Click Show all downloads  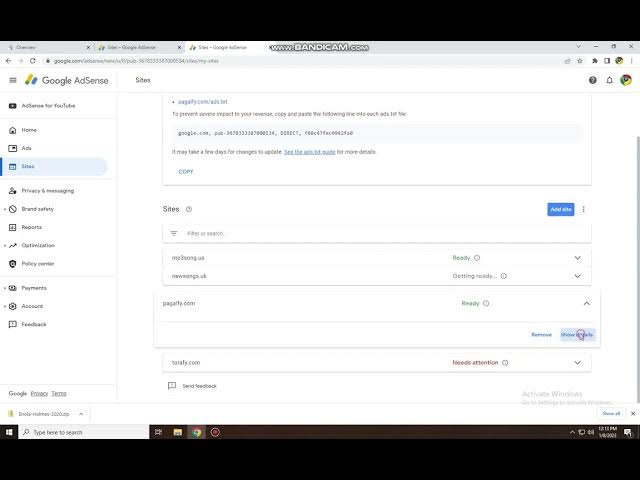click(611, 413)
